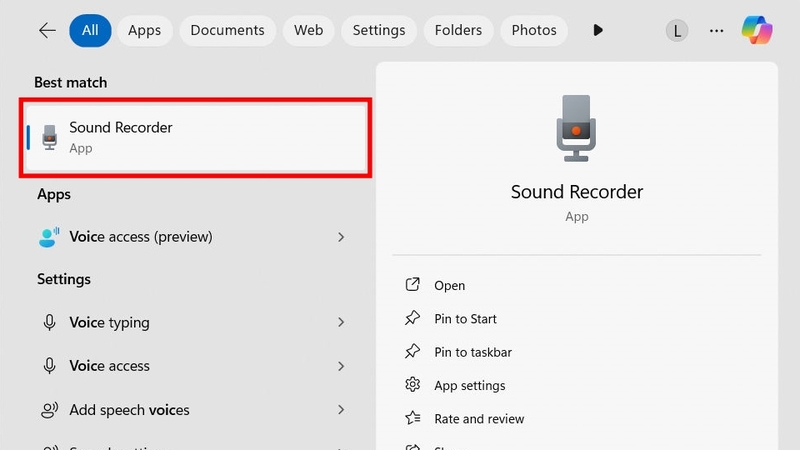800x450 pixels.
Task: Switch to the Folders filter tab
Action: pos(458,31)
